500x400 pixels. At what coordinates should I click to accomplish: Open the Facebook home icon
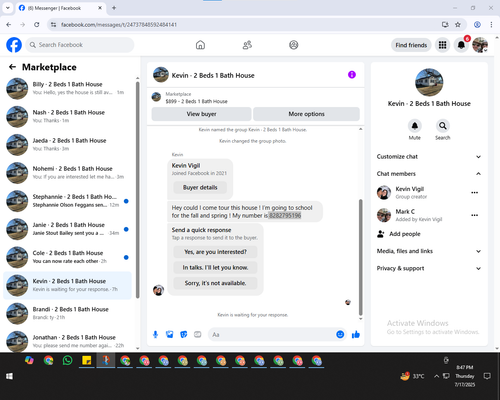[x=200, y=45]
